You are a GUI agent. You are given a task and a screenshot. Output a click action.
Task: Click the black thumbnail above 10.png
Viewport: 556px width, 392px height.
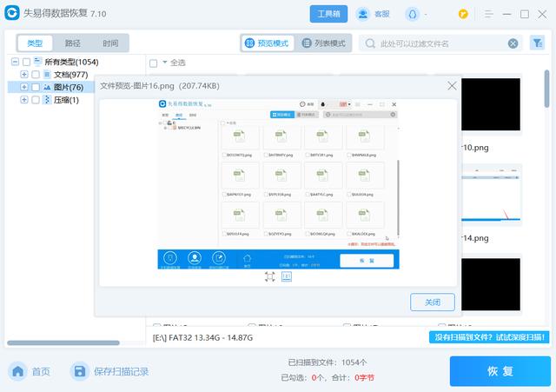coord(491,104)
